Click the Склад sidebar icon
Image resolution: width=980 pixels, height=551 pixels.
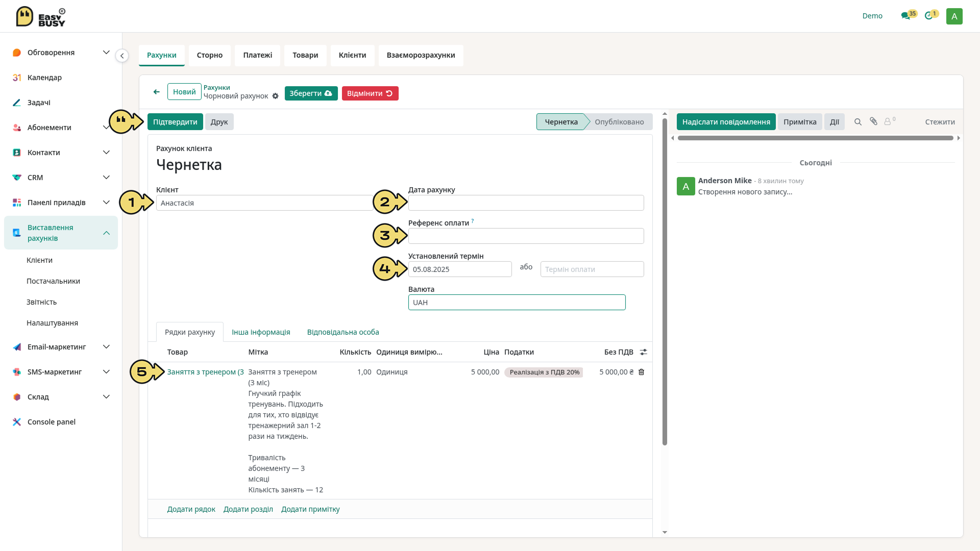tap(17, 397)
